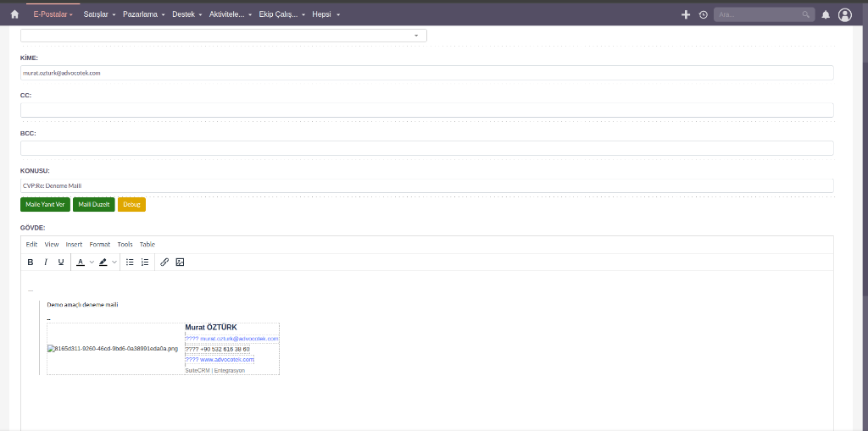This screenshot has height=431, width=868.
Task: Expand the Pazarlama menu
Action: click(x=144, y=14)
